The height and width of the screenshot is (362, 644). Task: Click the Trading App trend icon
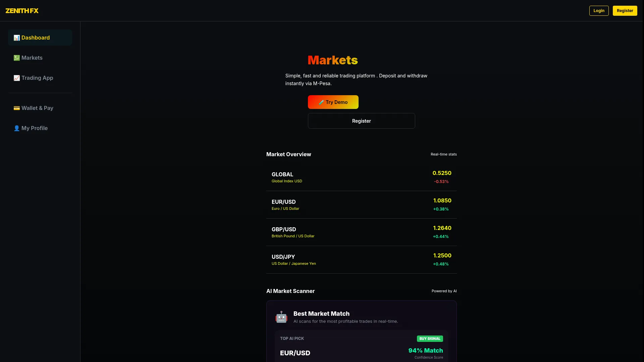[17, 78]
